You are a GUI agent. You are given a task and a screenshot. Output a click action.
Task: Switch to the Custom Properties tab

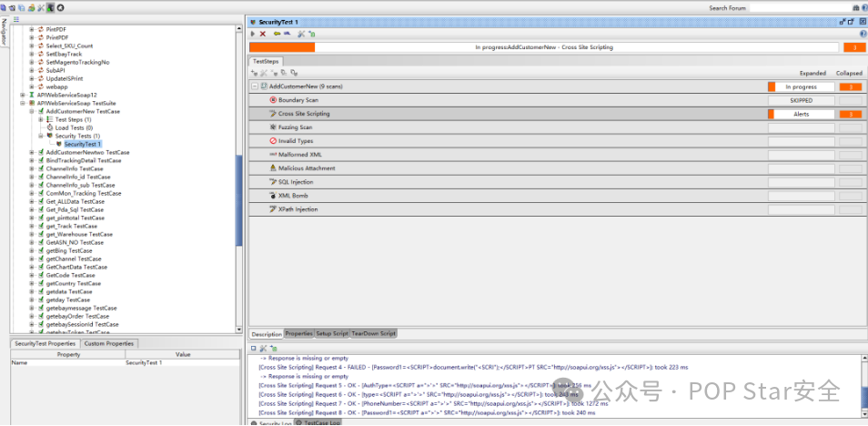tap(109, 344)
